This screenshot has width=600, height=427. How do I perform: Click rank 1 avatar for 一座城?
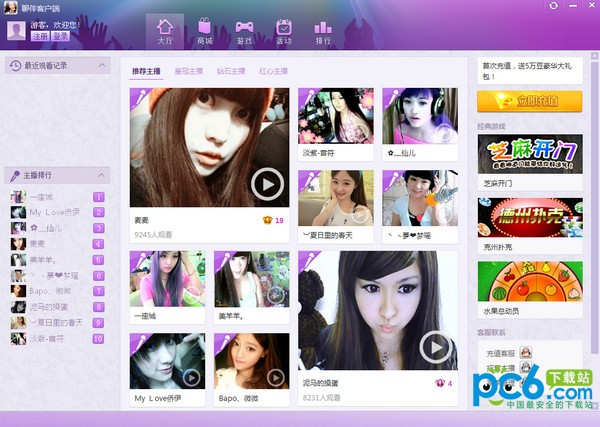click(x=18, y=197)
